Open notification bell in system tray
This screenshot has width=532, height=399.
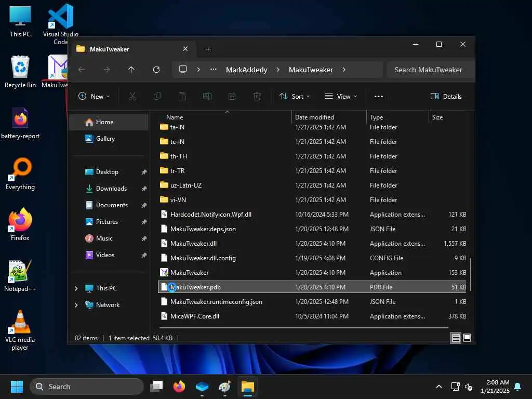tap(517, 387)
